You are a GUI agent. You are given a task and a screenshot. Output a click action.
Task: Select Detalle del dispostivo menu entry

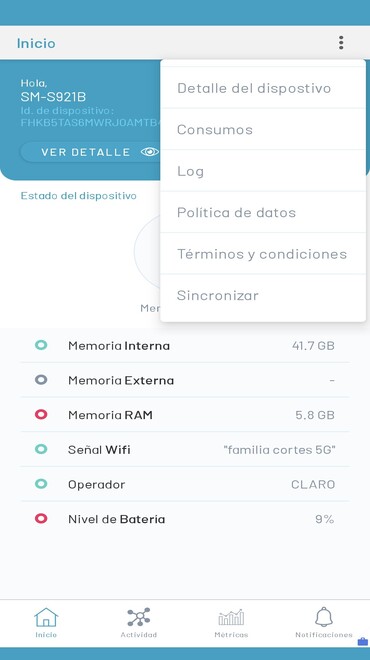pyautogui.click(x=263, y=88)
